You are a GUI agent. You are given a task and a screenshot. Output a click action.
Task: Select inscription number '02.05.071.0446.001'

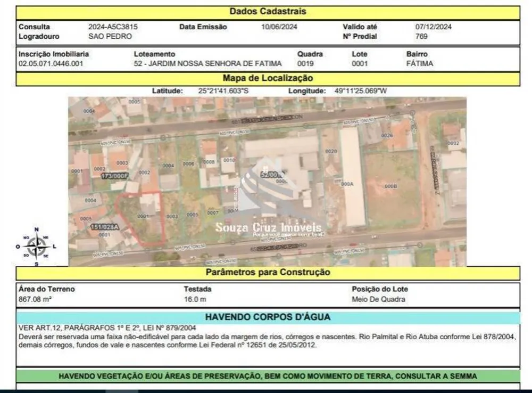tap(51, 63)
